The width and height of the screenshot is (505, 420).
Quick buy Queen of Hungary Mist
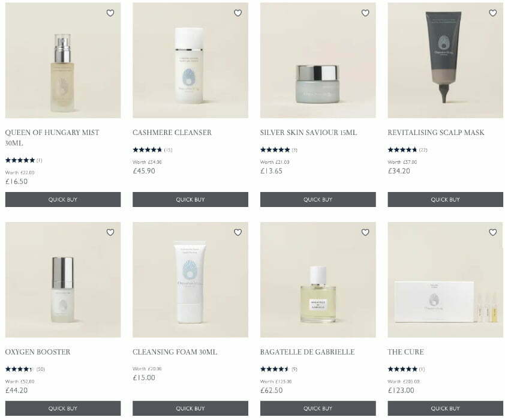pyautogui.click(x=63, y=199)
